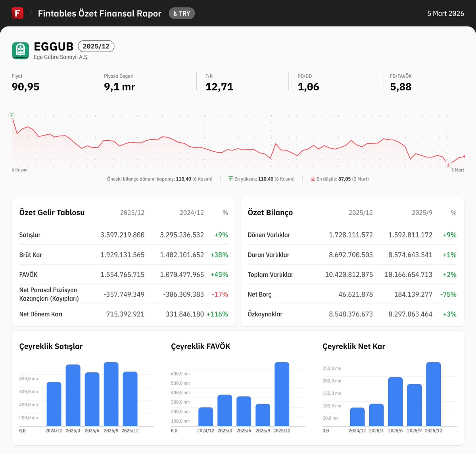Click the 6 Kasım chart start label
Image resolution: width=476 pixels, height=454 pixels.
click(20, 170)
